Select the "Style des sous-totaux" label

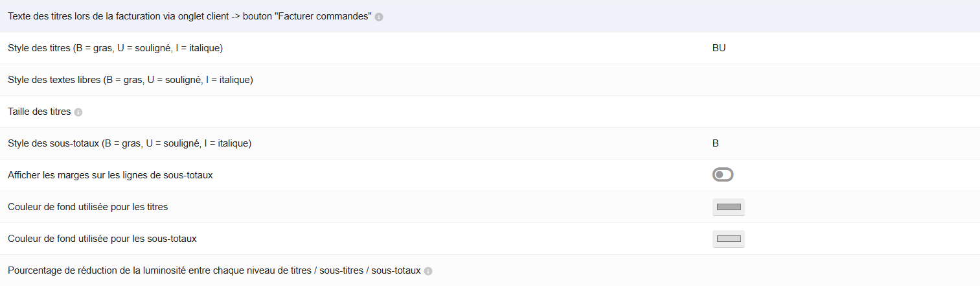[130, 143]
